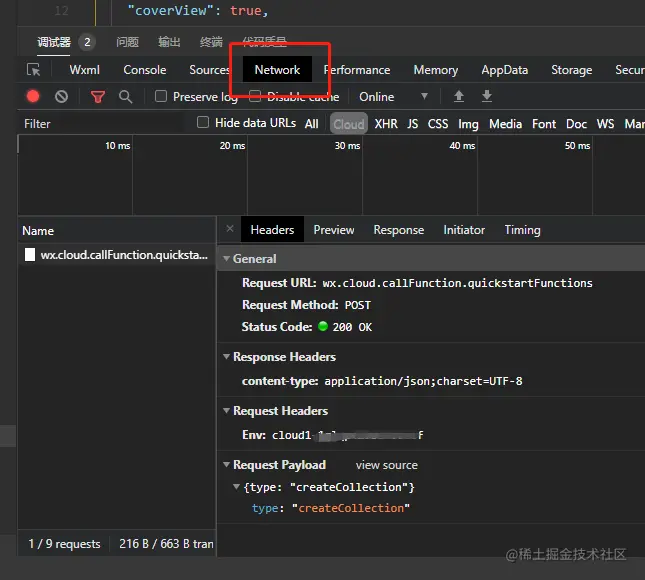Switch to the Memory tab
This screenshot has height=580, width=645.
[x=436, y=70]
